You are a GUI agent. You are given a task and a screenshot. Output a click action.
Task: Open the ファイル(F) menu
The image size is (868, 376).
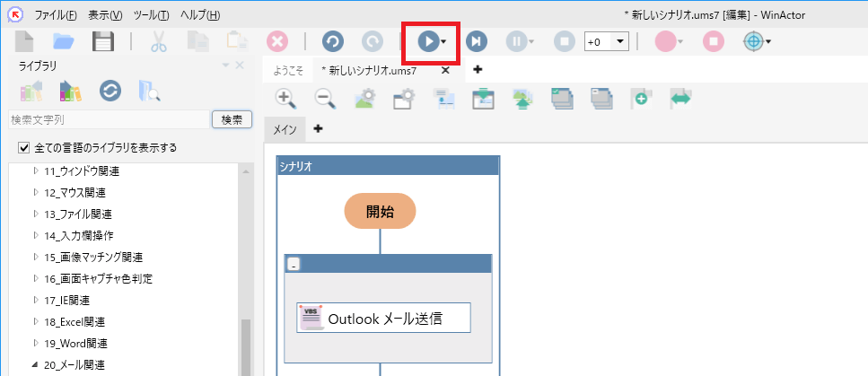[x=56, y=15]
